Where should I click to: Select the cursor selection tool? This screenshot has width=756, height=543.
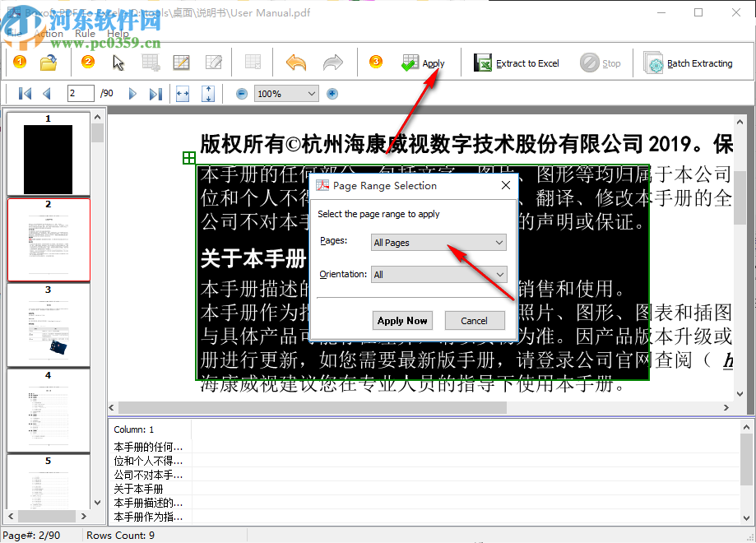tap(118, 62)
